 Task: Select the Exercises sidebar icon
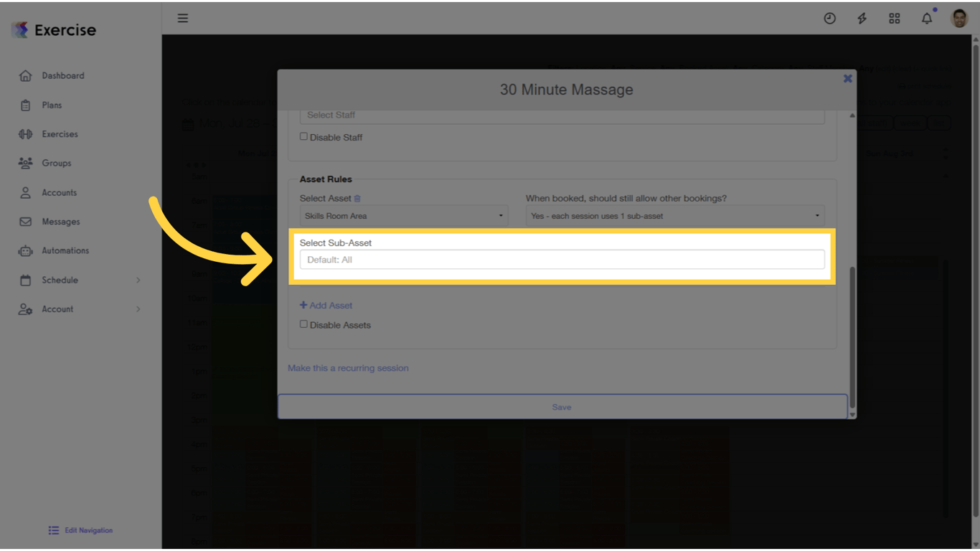point(59,133)
